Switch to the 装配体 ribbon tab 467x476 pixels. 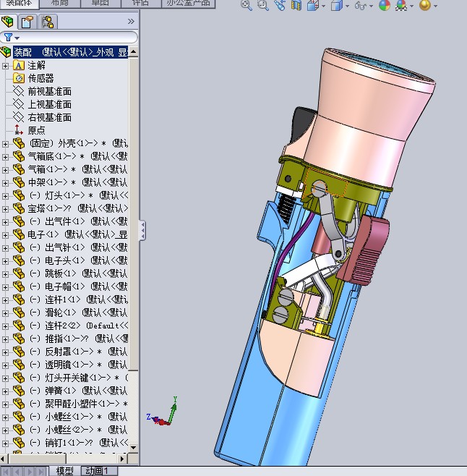click(19, 3)
